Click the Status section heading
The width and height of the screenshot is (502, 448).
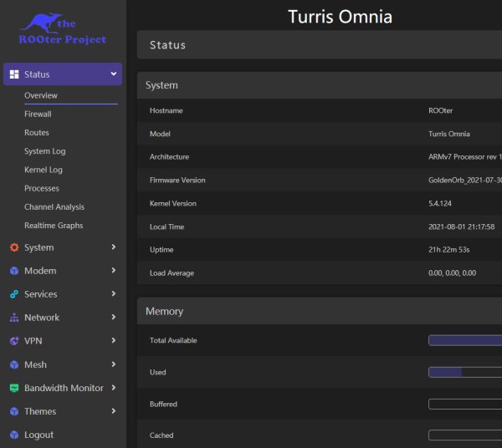point(168,45)
